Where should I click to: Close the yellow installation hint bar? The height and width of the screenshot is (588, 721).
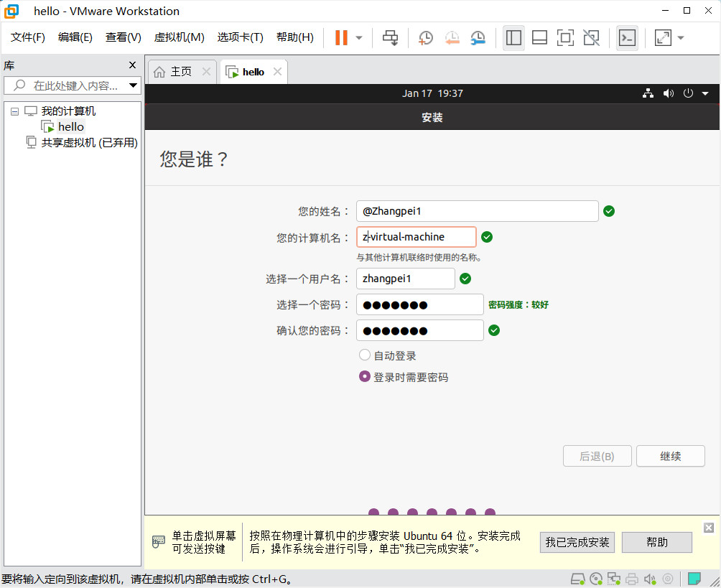[x=709, y=528]
